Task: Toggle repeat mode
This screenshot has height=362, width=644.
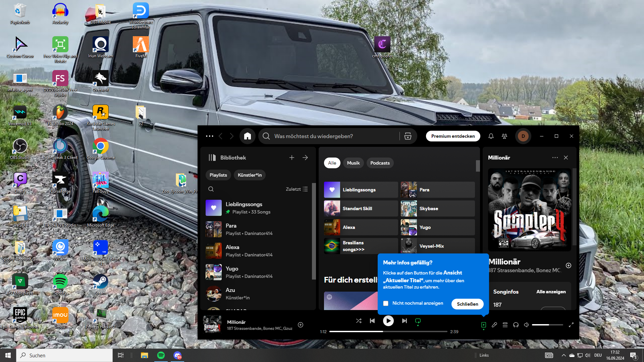Action: coord(418,321)
